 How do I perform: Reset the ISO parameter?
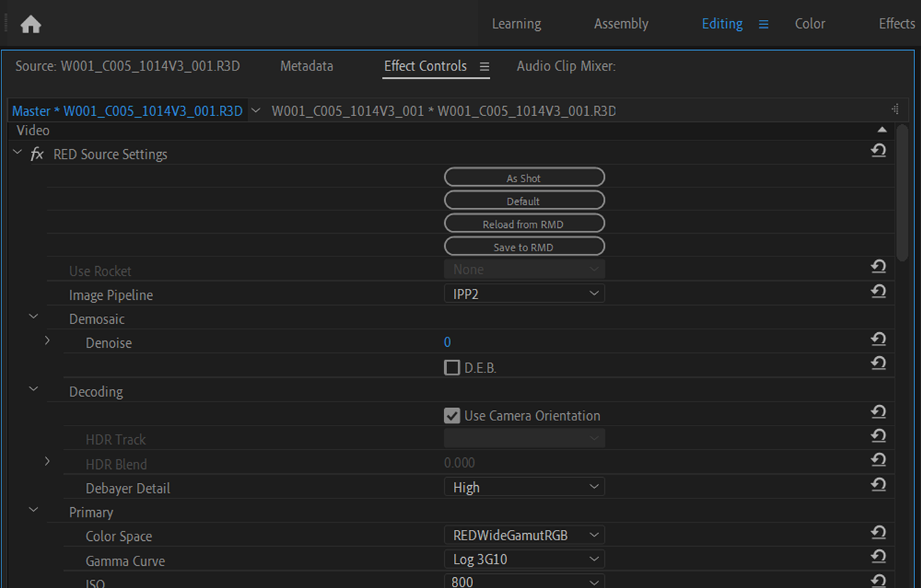point(878,581)
